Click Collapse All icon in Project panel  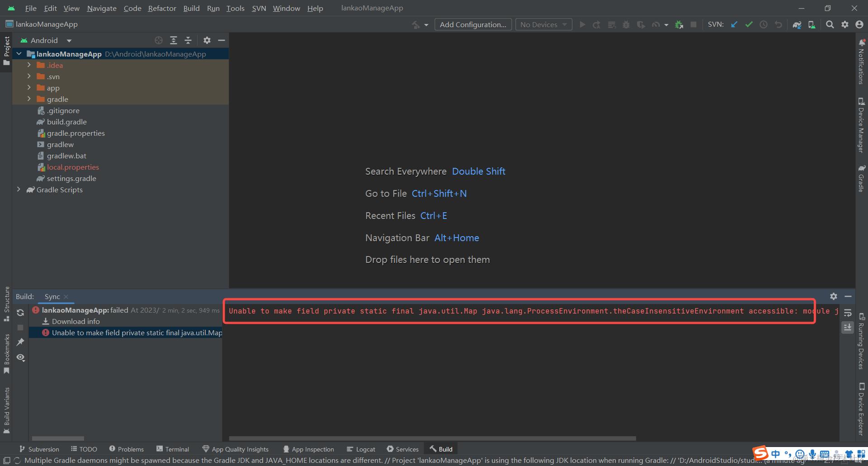[x=188, y=41]
